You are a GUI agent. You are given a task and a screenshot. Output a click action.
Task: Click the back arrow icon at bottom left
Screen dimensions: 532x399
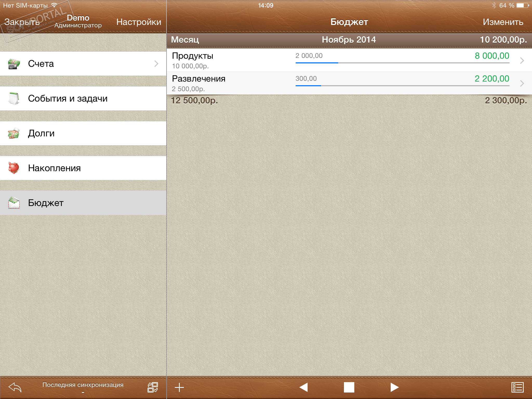15,387
